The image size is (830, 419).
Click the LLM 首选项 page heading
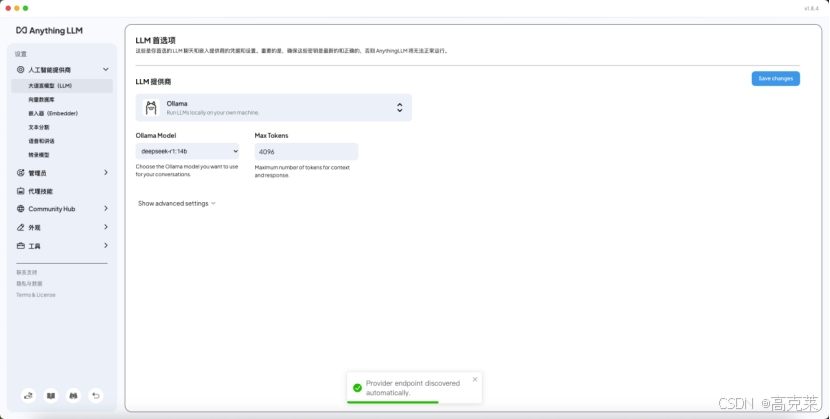coord(156,40)
